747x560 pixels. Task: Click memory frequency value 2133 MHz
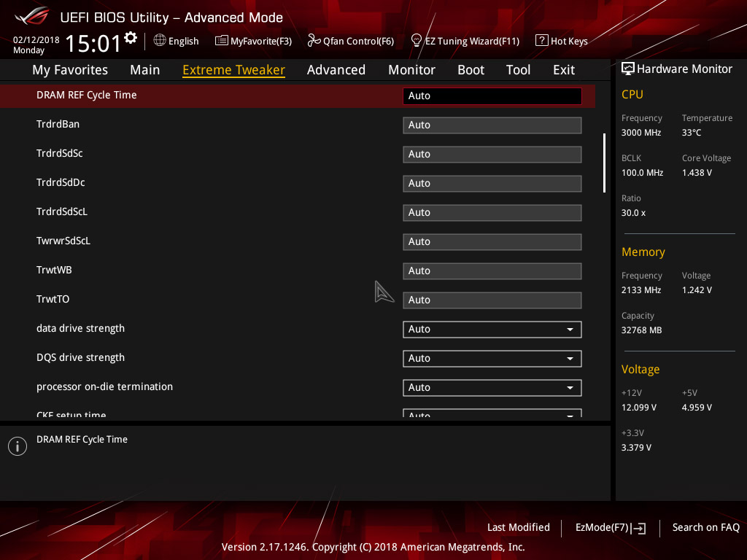pyautogui.click(x=641, y=290)
